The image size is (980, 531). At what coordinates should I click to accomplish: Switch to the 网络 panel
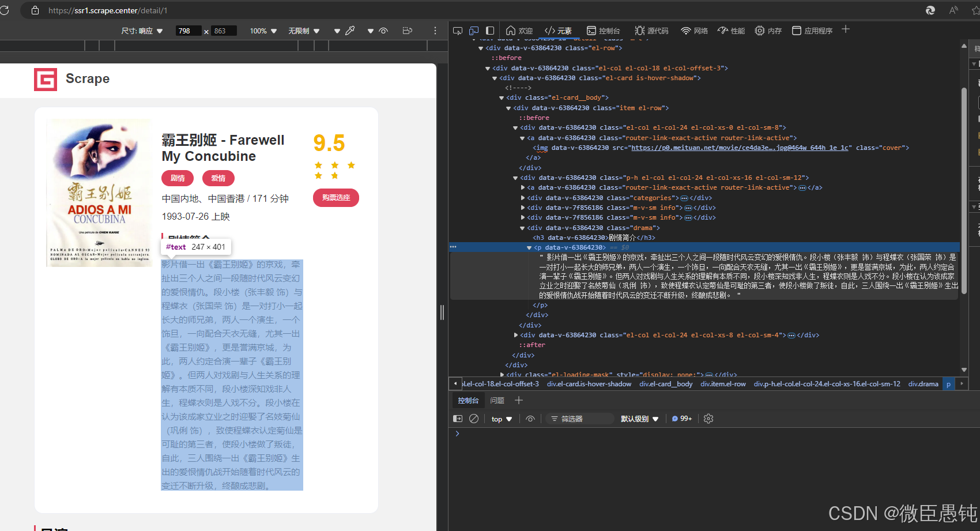pyautogui.click(x=694, y=31)
